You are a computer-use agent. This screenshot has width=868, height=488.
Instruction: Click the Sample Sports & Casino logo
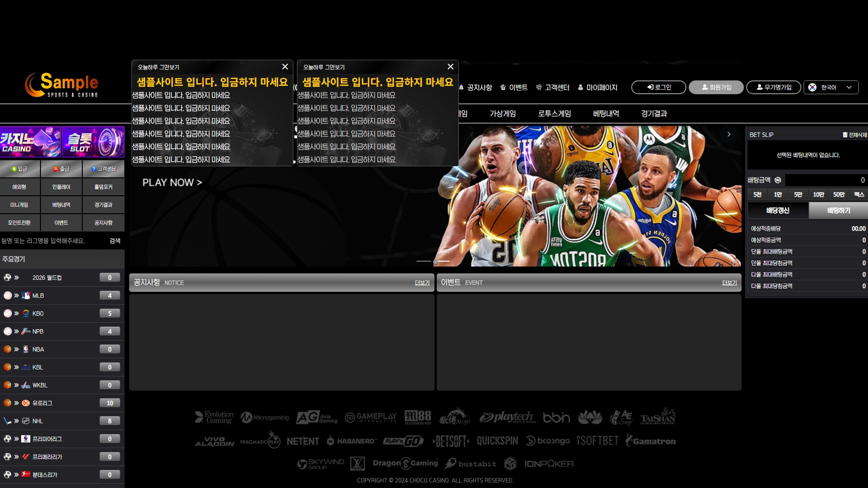pyautogui.click(x=62, y=85)
